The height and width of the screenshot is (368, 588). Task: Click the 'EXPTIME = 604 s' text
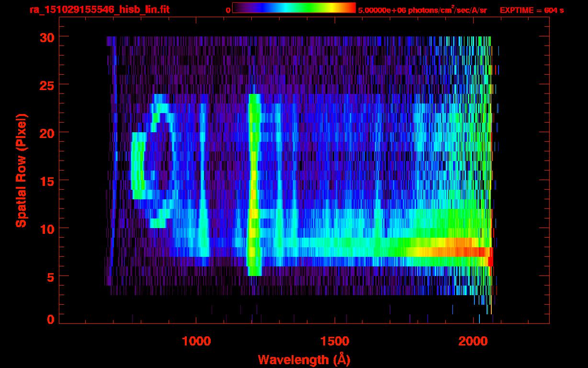531,10
